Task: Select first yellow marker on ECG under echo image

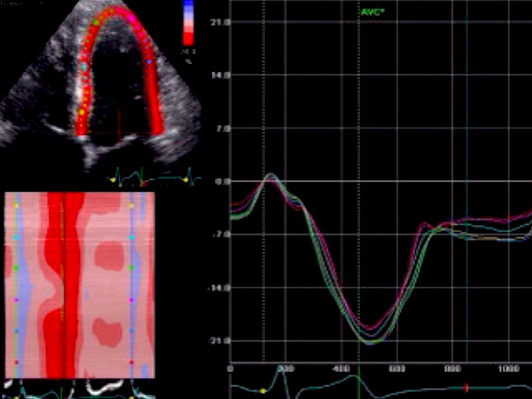Action: 113,180
